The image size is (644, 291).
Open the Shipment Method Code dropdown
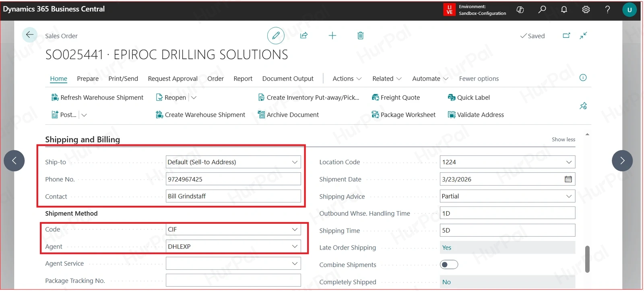point(295,229)
